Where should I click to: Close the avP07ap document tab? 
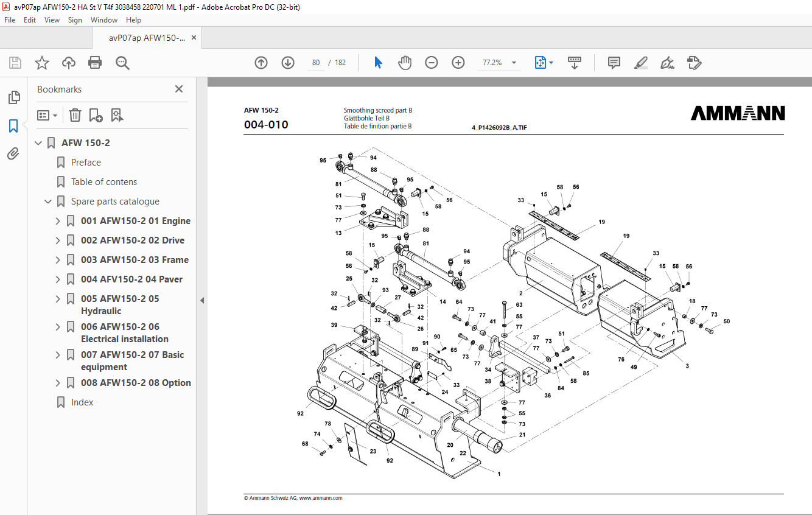(x=194, y=37)
